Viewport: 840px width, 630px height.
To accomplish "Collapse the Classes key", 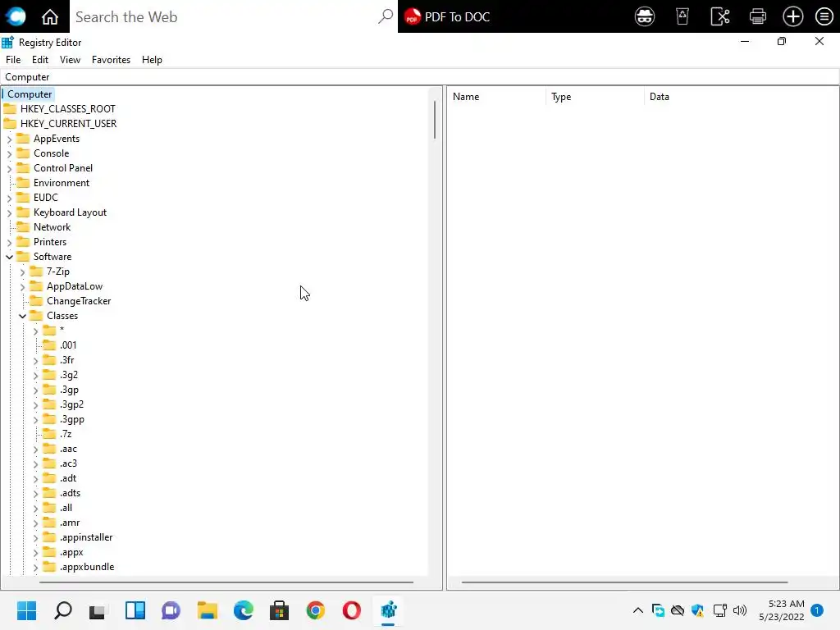I will click(x=22, y=316).
